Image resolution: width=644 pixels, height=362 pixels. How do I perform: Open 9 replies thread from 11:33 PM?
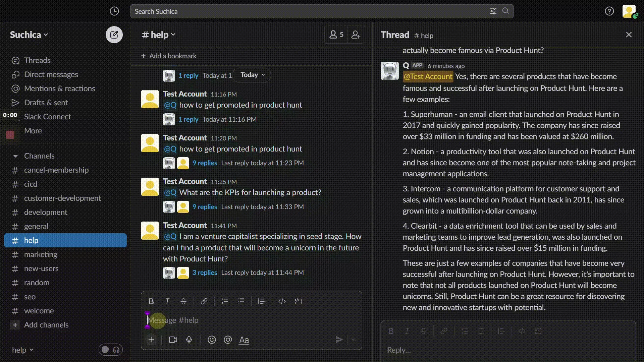205,207
